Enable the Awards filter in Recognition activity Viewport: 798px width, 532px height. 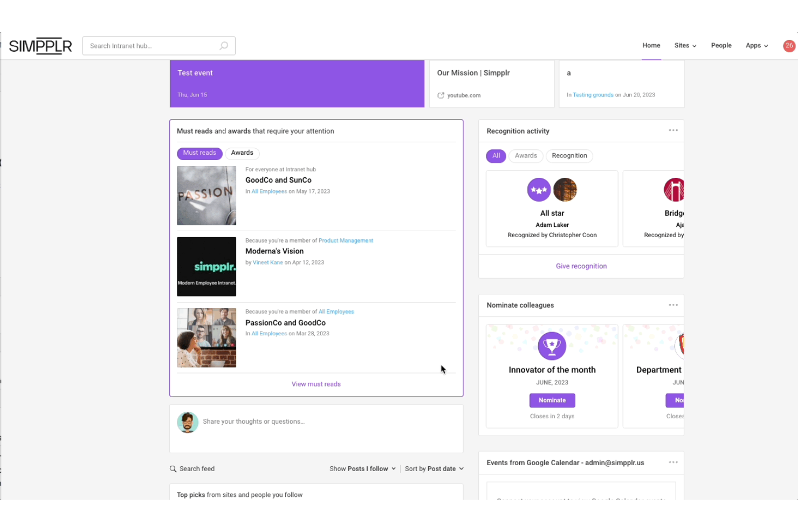tap(525, 156)
